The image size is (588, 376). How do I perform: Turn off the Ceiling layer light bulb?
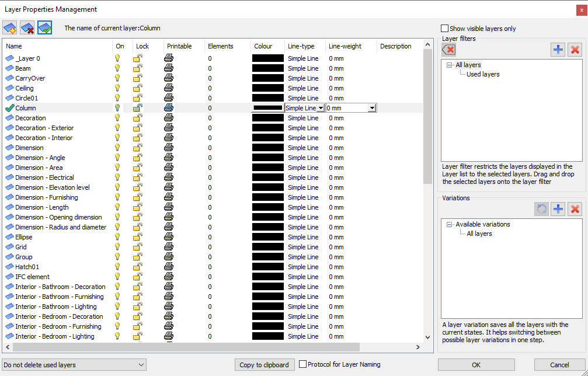117,88
